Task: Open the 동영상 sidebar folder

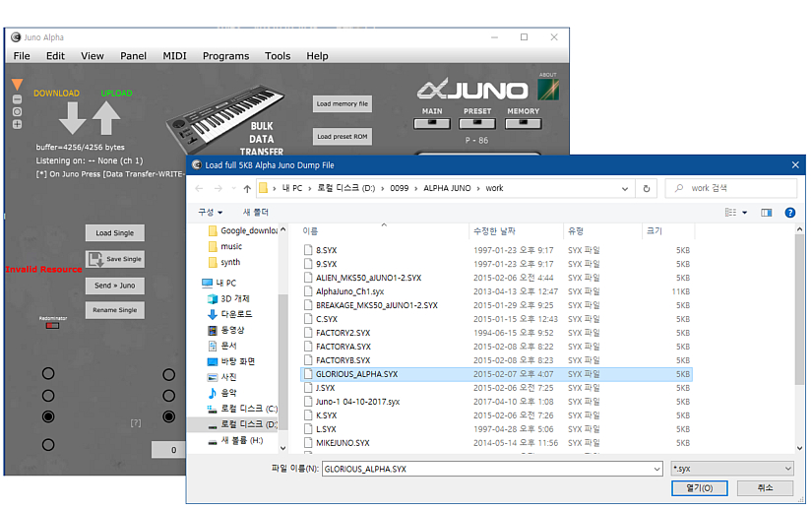Action: [x=225, y=330]
